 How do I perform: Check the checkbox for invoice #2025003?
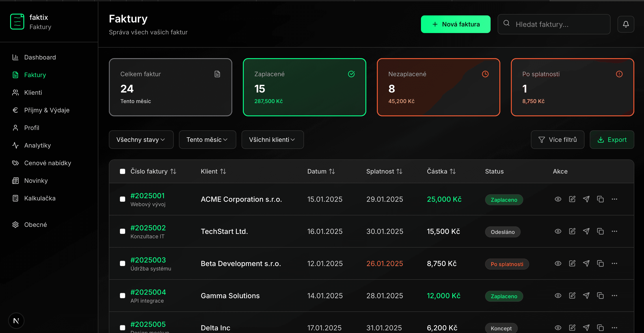coord(123,263)
